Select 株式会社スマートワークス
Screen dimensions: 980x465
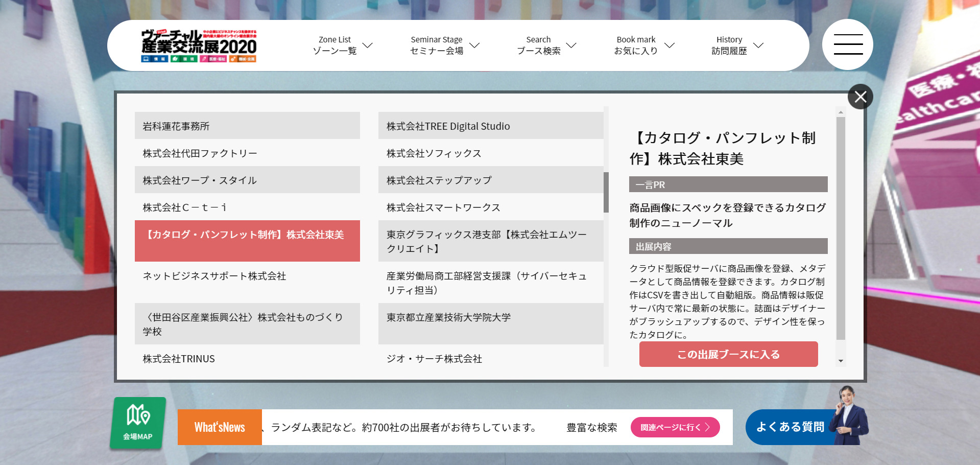[x=491, y=207]
